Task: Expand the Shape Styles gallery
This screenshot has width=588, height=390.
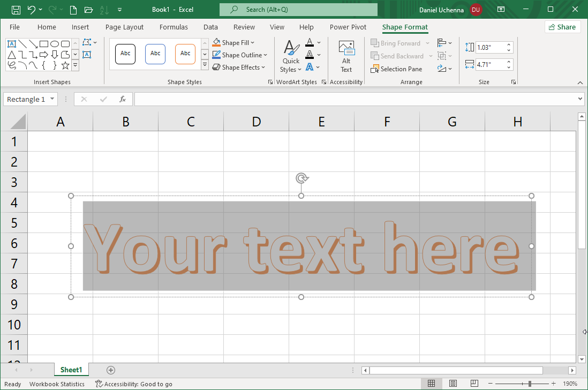Action: point(205,65)
